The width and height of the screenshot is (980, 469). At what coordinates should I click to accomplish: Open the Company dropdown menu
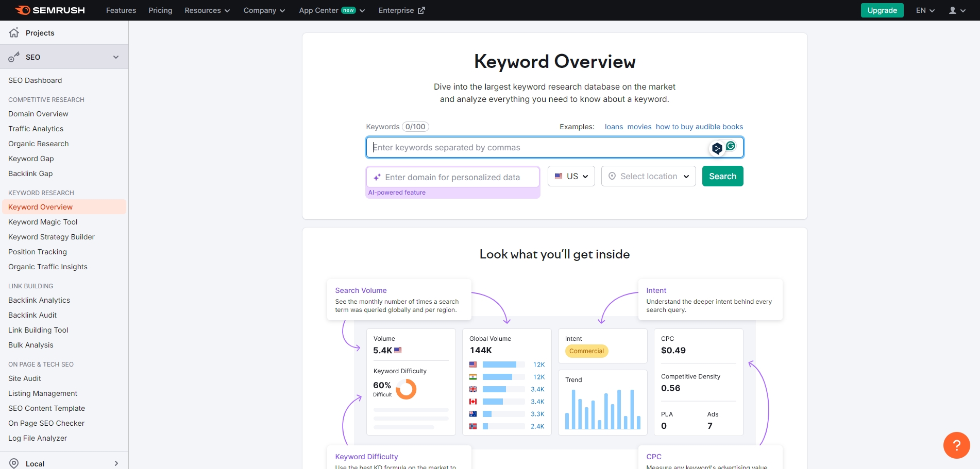click(x=264, y=10)
